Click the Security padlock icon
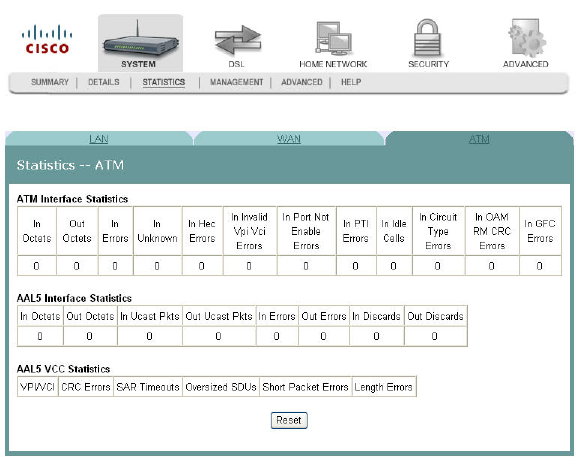 [428, 38]
